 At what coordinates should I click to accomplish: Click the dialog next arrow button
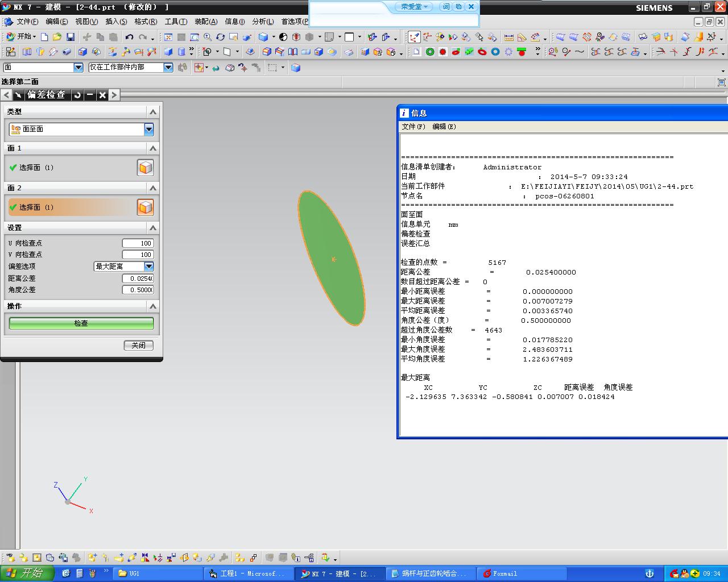[x=114, y=95]
